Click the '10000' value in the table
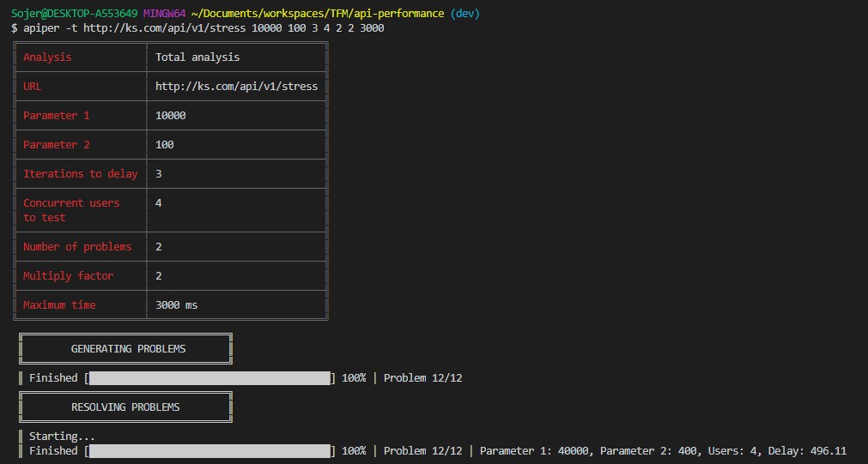 click(x=171, y=116)
